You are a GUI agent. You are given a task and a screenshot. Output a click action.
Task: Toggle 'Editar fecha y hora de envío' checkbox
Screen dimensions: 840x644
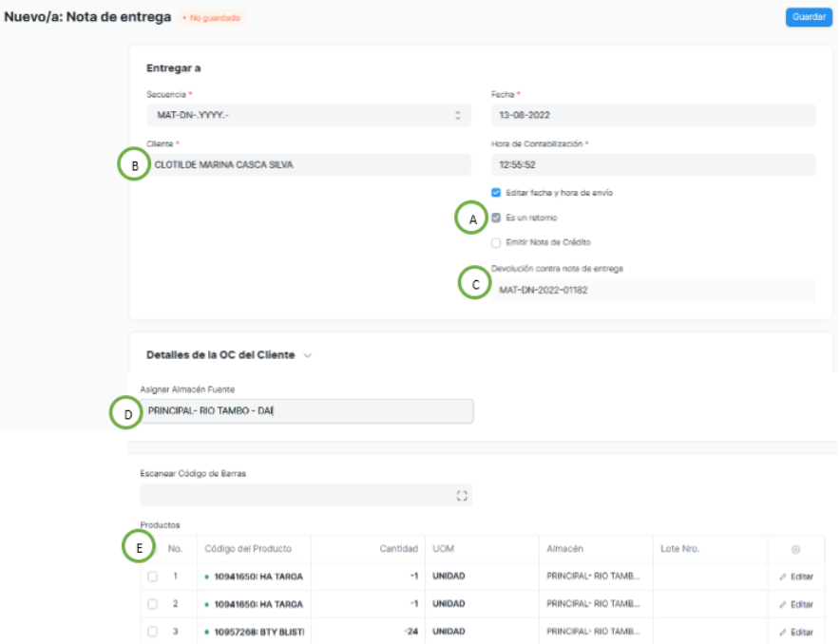click(x=496, y=192)
